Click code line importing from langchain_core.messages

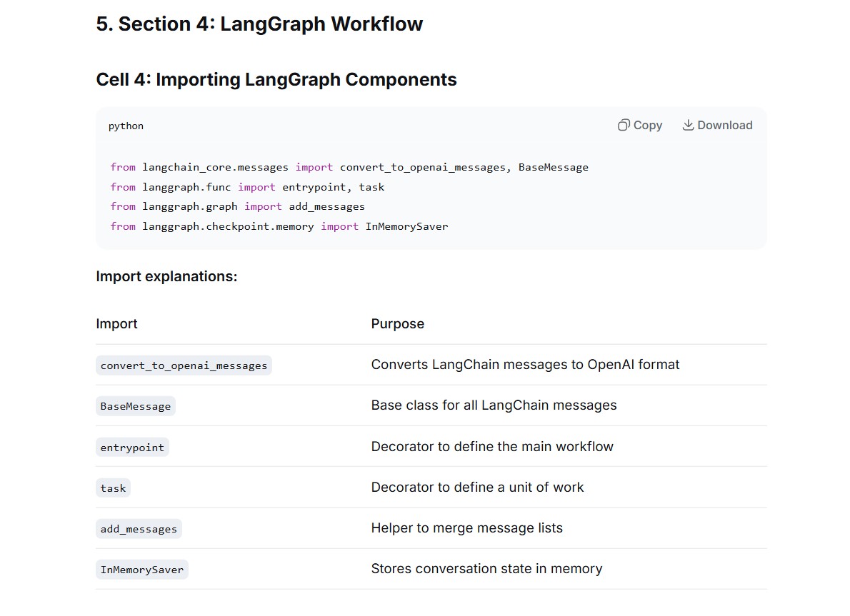click(349, 168)
